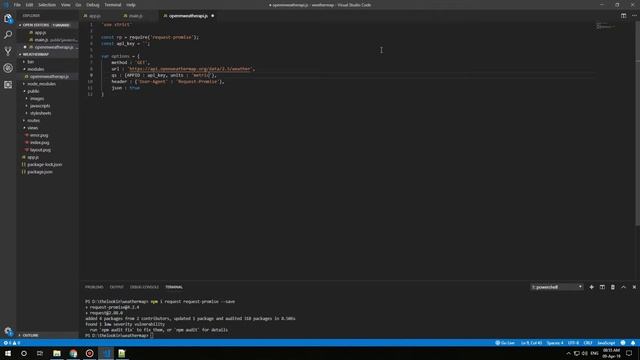Viewport: 640px width, 360px height.
Task: Open the Edit menu
Action: (x=29, y=5)
